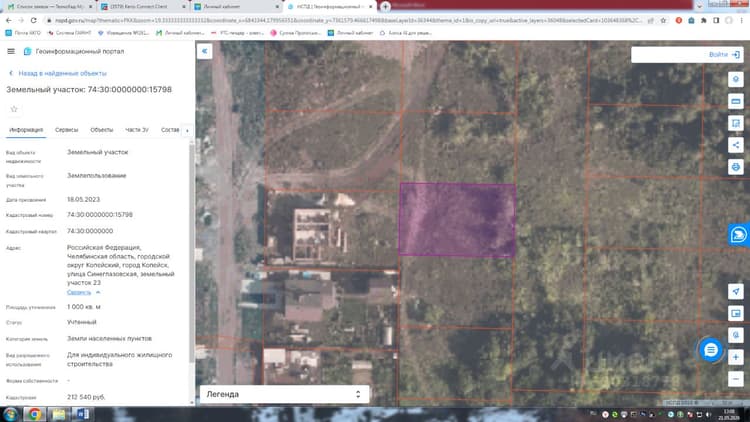Open Chrome from the taskbar
The height and width of the screenshot is (422, 750).
[x=34, y=414]
